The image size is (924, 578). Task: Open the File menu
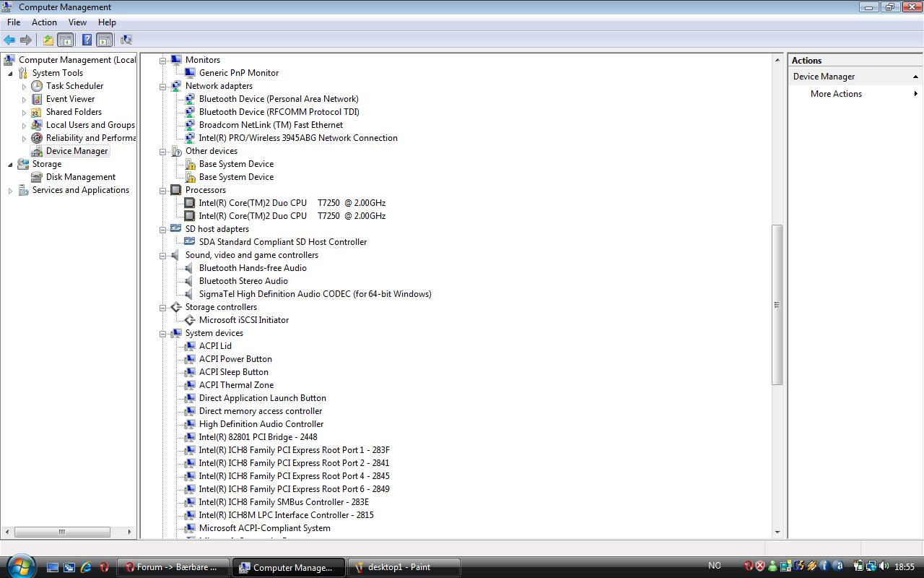(14, 22)
